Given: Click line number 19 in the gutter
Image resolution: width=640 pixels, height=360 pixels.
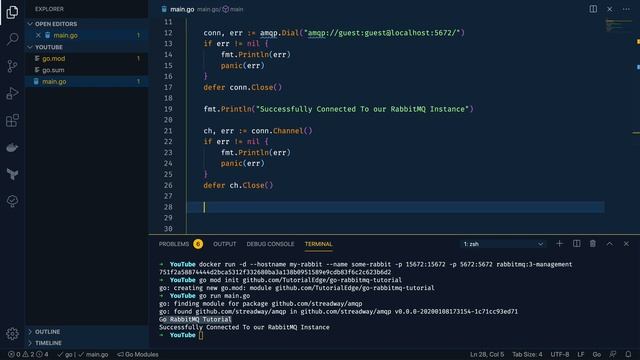Looking at the screenshot, I should (x=168, y=109).
